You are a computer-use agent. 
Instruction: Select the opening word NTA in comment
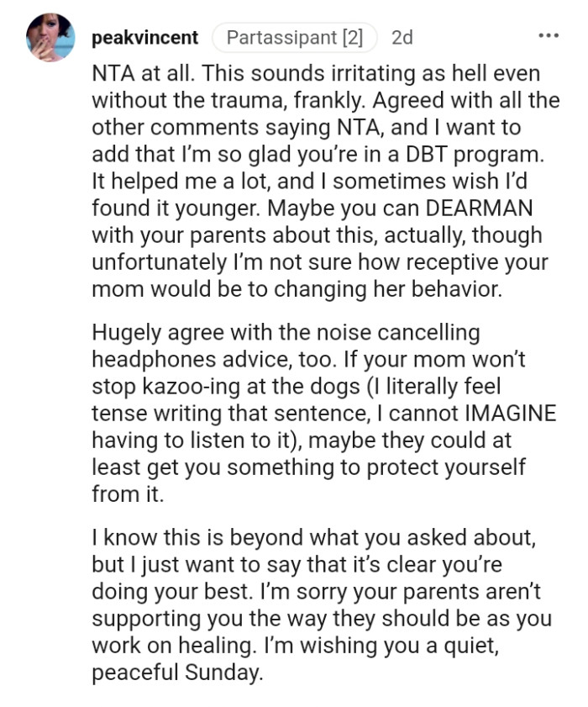113,74
